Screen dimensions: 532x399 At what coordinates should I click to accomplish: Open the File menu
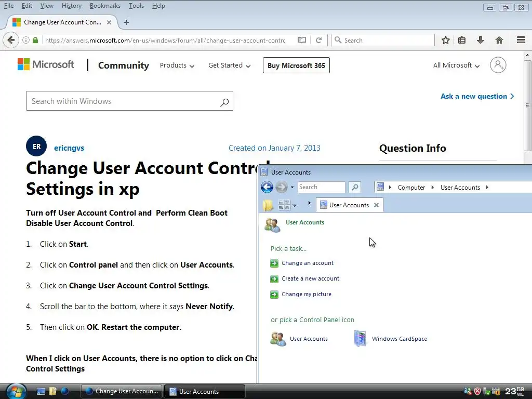coord(8,6)
